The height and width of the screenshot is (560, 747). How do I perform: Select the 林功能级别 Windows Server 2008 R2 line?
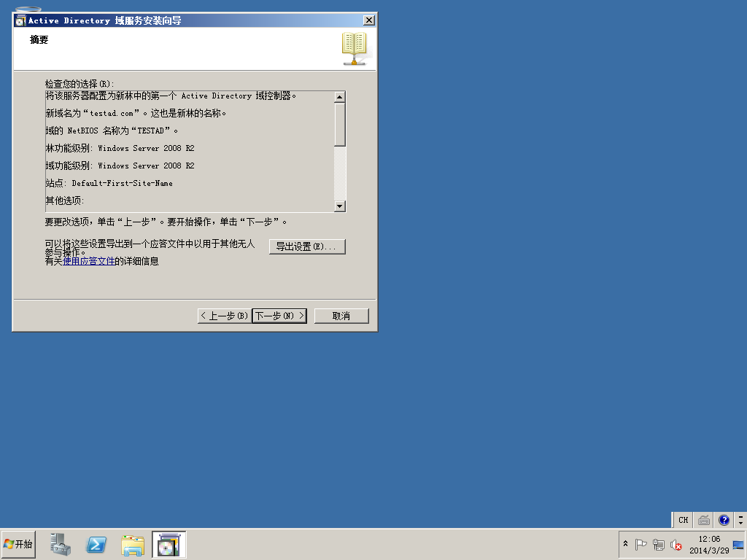point(120,148)
